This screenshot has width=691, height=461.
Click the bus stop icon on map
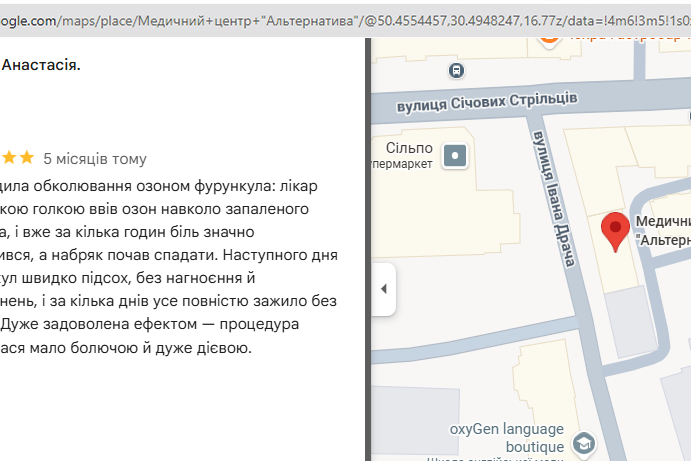click(x=456, y=70)
